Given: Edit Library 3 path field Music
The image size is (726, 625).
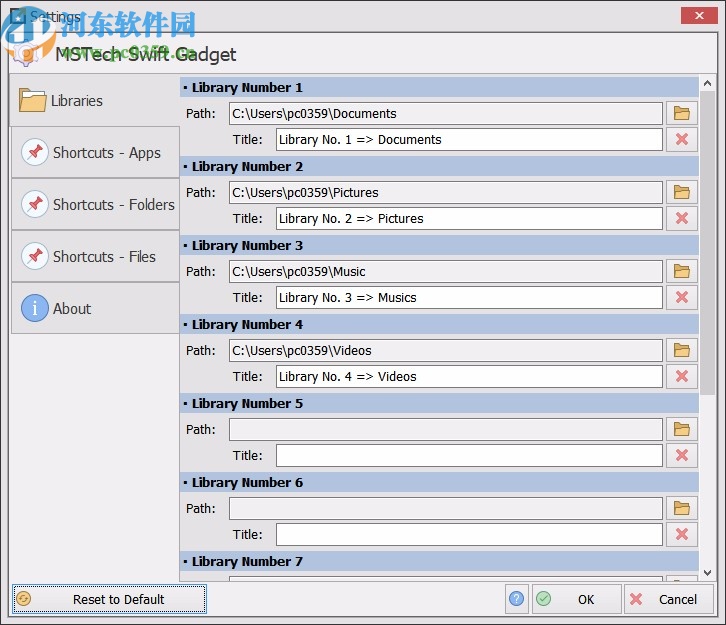Looking at the screenshot, I should tap(446, 271).
